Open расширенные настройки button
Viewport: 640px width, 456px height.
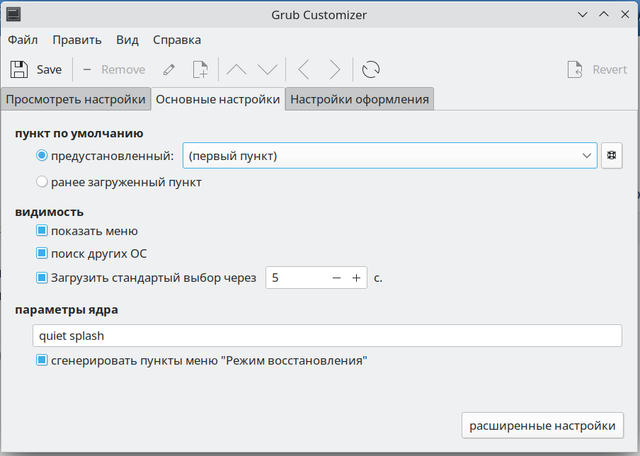pyautogui.click(x=542, y=425)
